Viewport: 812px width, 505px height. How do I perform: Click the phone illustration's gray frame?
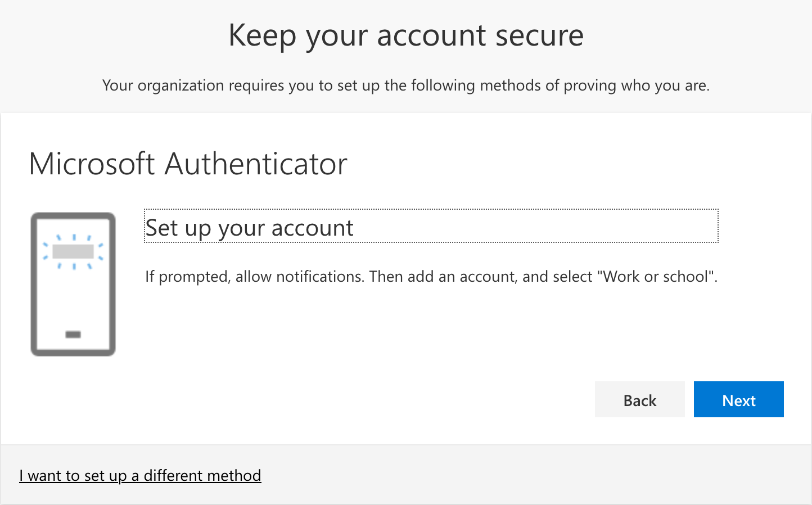tap(34, 284)
